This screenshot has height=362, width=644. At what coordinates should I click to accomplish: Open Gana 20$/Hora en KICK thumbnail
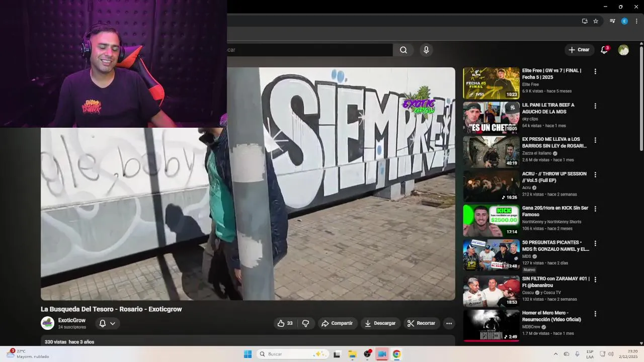tap(491, 221)
